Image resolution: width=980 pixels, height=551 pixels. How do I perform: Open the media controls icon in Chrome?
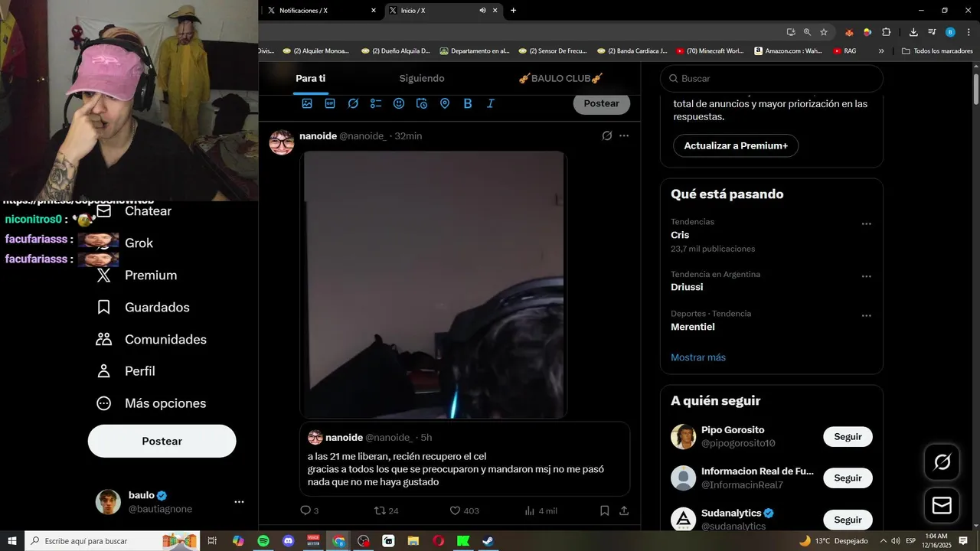[932, 32]
